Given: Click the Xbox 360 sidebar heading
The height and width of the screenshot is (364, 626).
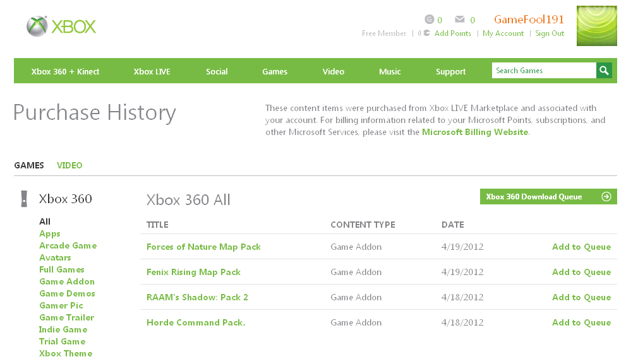Looking at the screenshot, I should point(66,199).
